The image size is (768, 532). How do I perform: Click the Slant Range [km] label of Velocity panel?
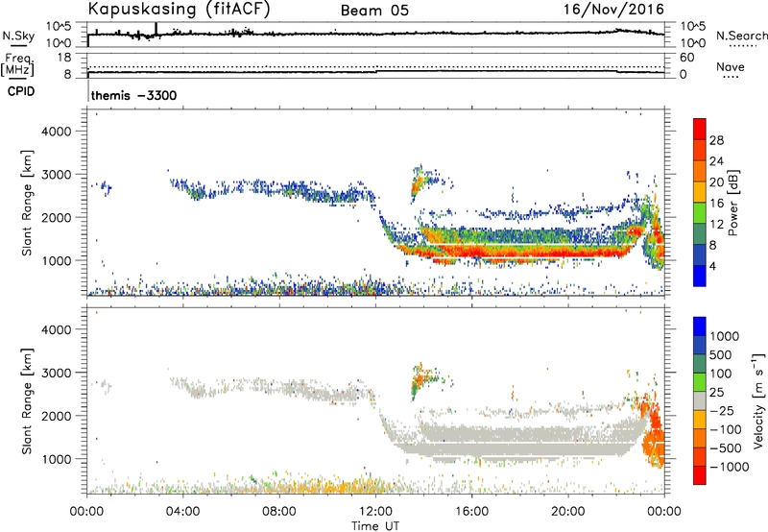(x=27, y=400)
